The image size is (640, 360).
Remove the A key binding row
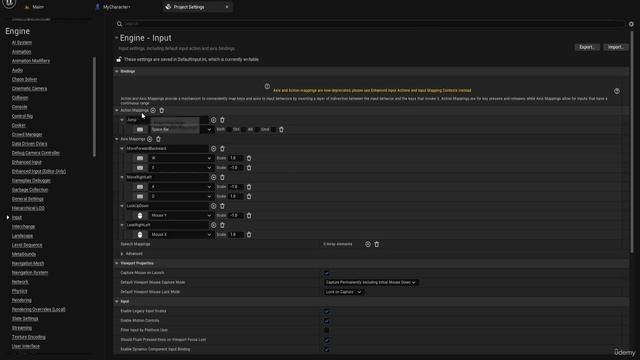click(249, 187)
